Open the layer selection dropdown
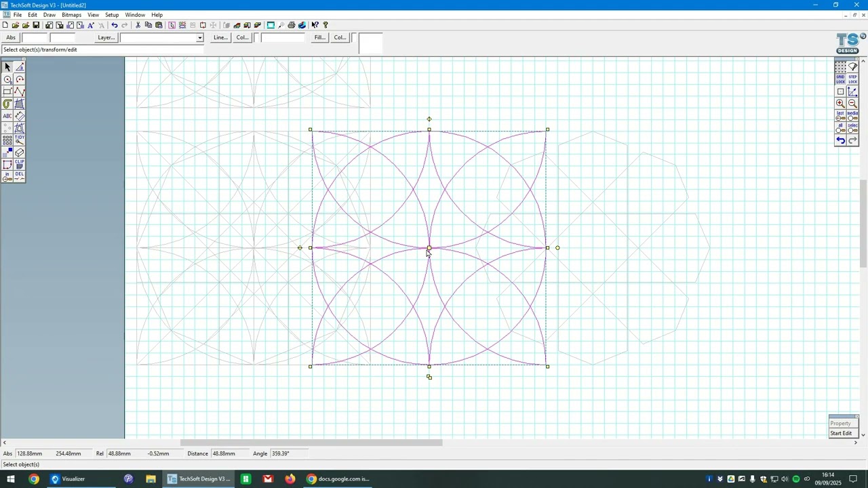Screen dimensions: 868x488 tap(199, 38)
